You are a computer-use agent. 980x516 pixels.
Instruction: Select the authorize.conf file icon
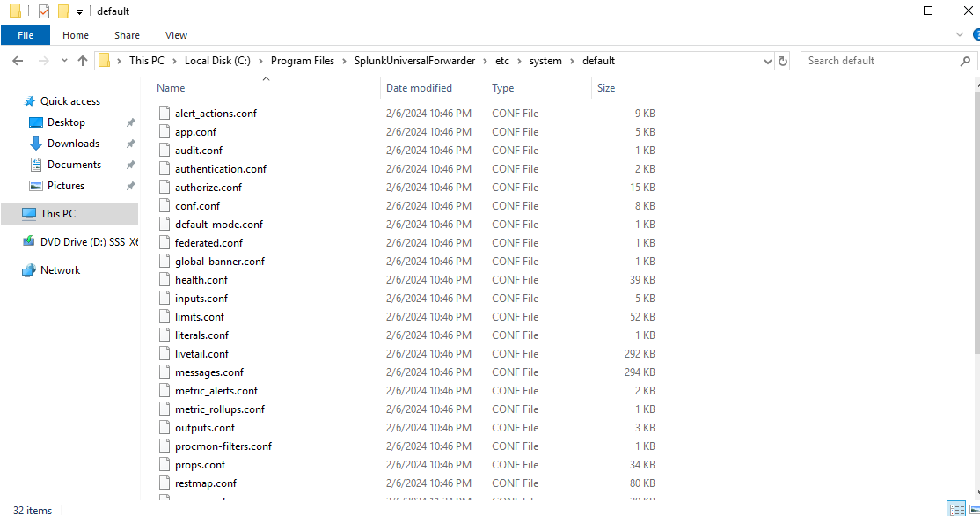click(x=165, y=187)
